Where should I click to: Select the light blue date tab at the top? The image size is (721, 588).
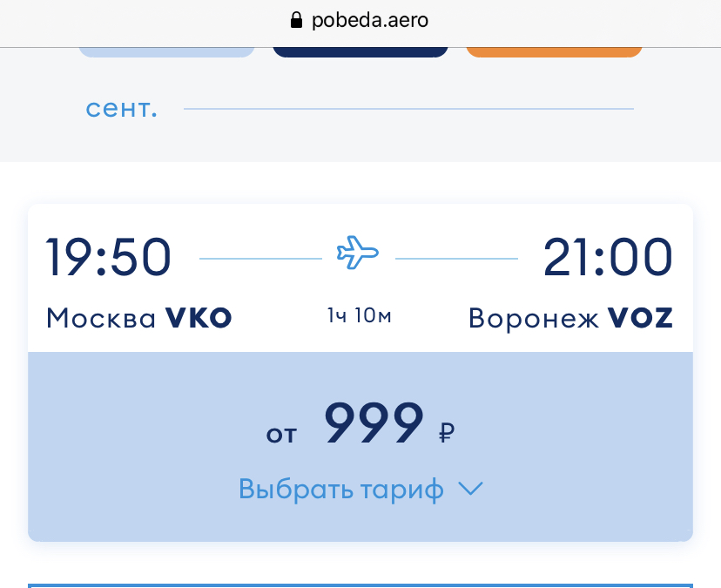(167, 52)
